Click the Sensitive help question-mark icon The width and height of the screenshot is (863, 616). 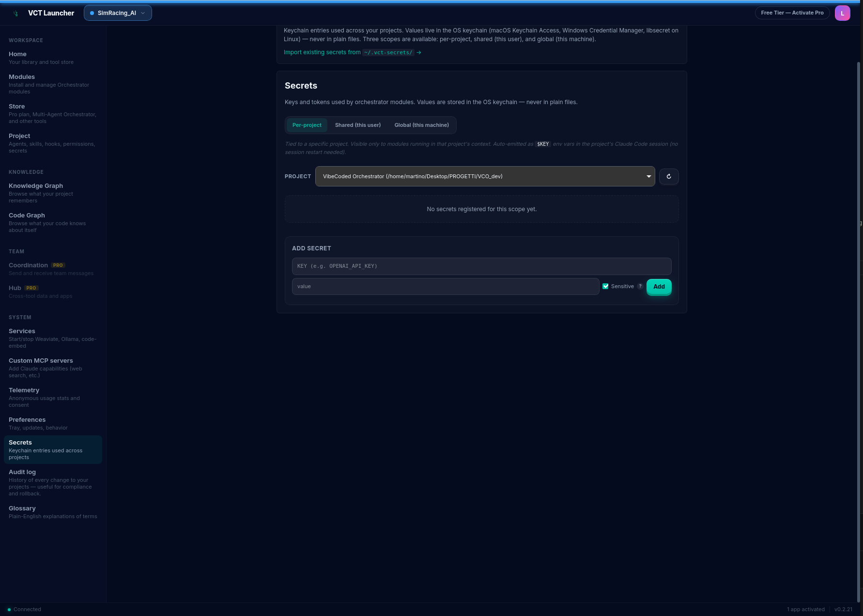(x=640, y=286)
